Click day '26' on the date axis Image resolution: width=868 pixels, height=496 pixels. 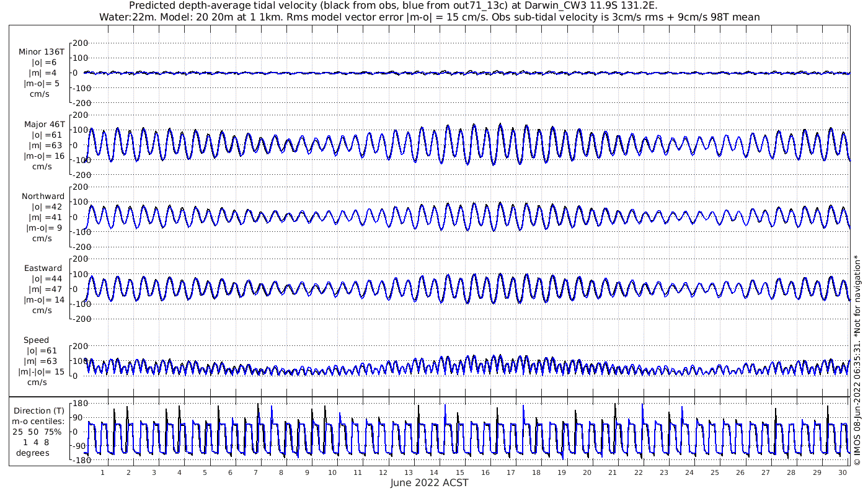coord(740,472)
